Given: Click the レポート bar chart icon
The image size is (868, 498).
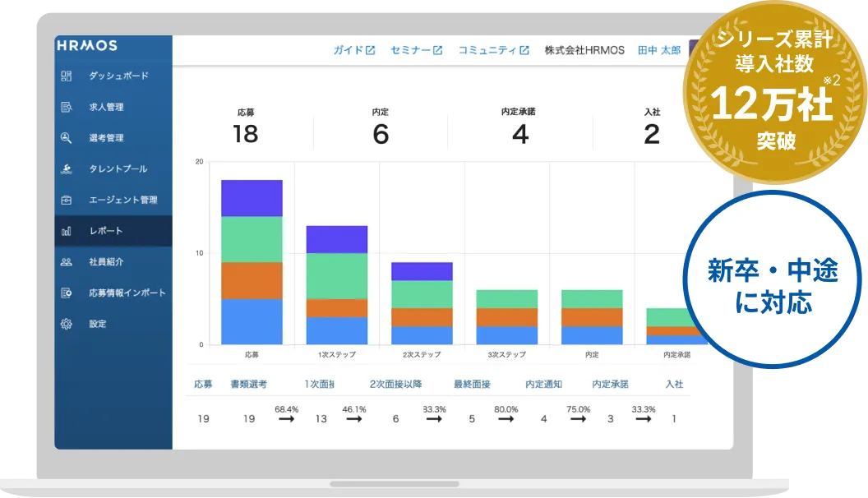Looking at the screenshot, I should [66, 231].
